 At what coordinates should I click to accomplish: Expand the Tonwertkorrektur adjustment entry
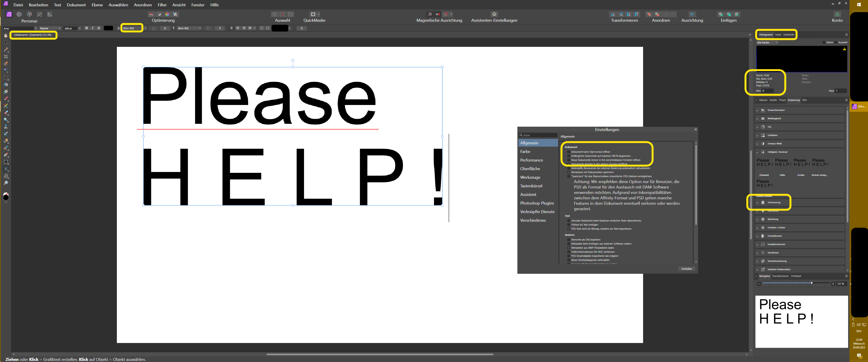point(757,110)
